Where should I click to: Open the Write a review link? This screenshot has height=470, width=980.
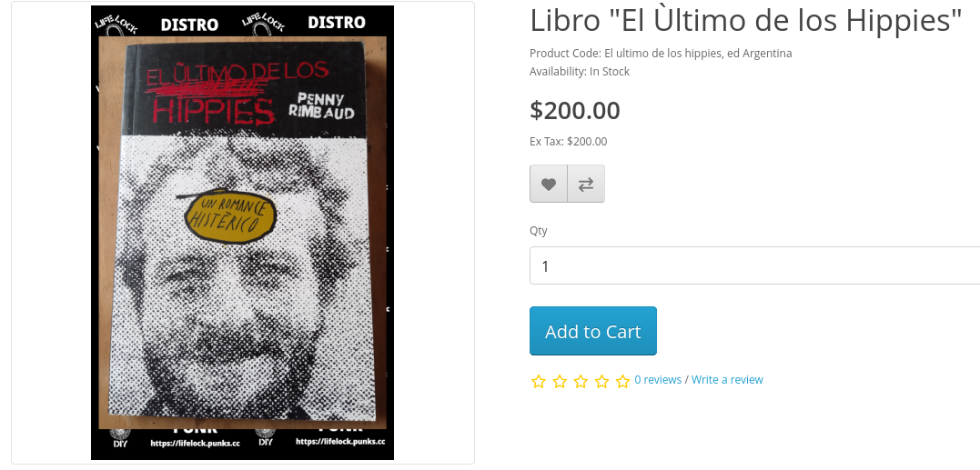pos(727,379)
